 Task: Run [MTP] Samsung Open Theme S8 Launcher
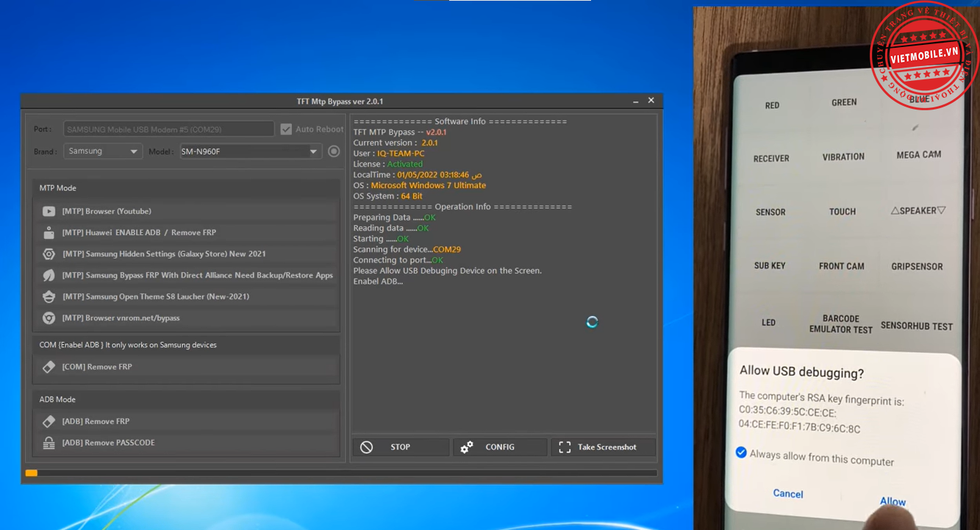(187, 297)
